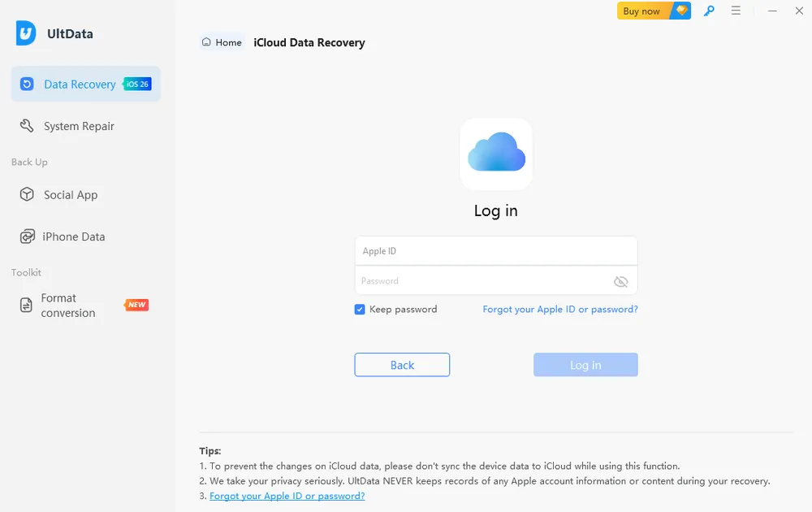Click the forgot password link in Tips section
Viewport: 812px width, 512px height.
[287, 495]
